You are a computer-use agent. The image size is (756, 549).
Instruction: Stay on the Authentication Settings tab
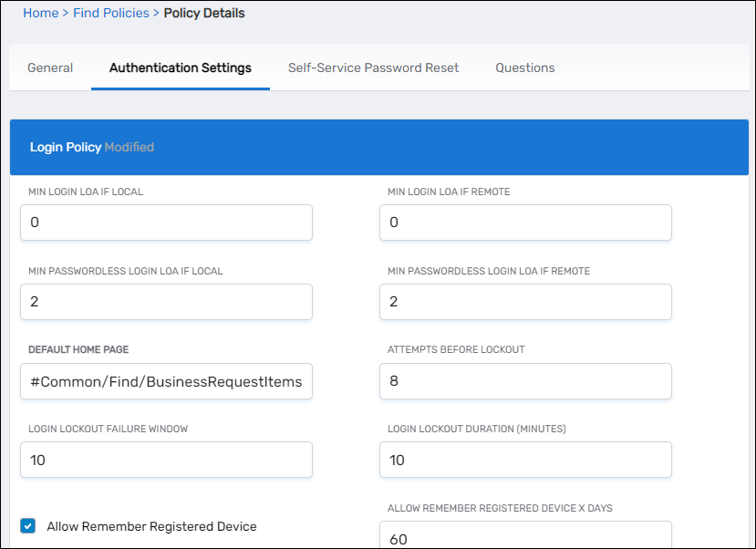[x=180, y=67]
